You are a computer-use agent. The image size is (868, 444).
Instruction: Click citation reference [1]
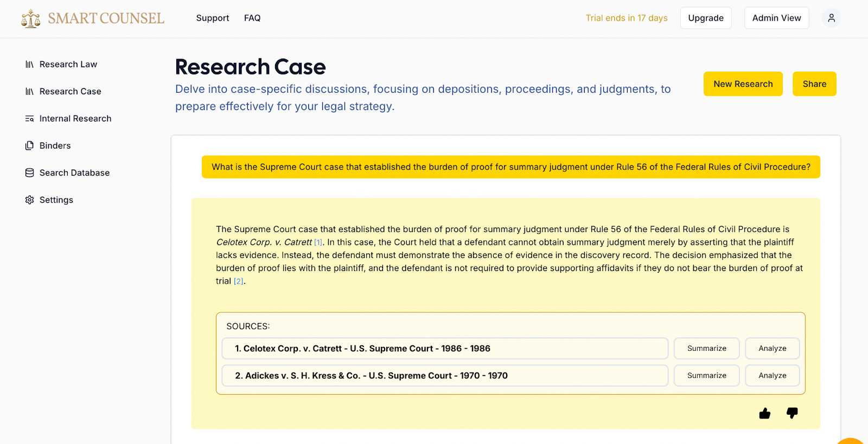[x=318, y=242]
